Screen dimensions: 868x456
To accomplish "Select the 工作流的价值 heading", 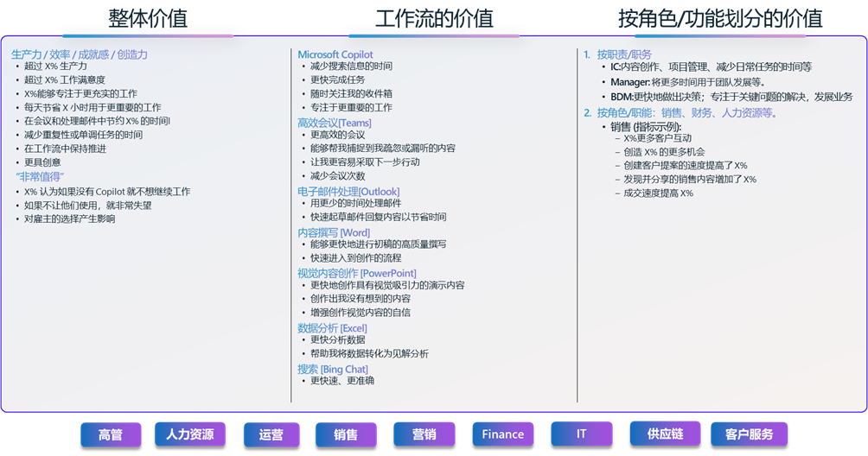I will pos(434,18).
